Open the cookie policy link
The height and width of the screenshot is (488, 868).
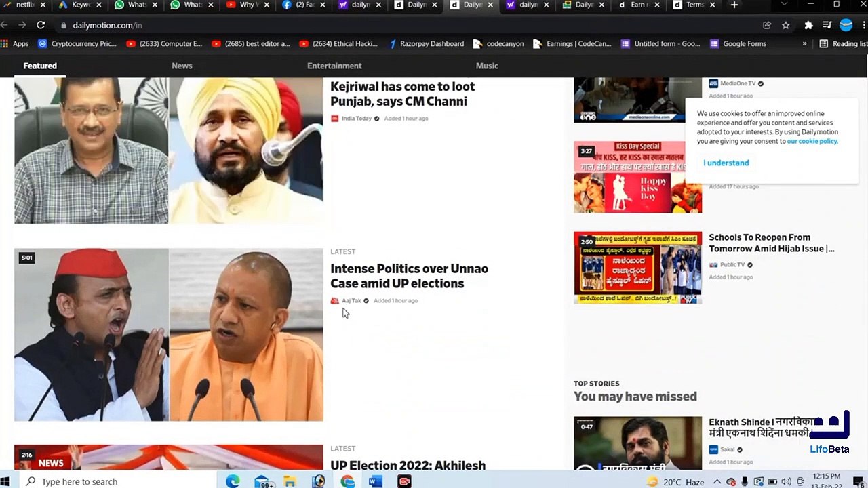pyautogui.click(x=812, y=141)
